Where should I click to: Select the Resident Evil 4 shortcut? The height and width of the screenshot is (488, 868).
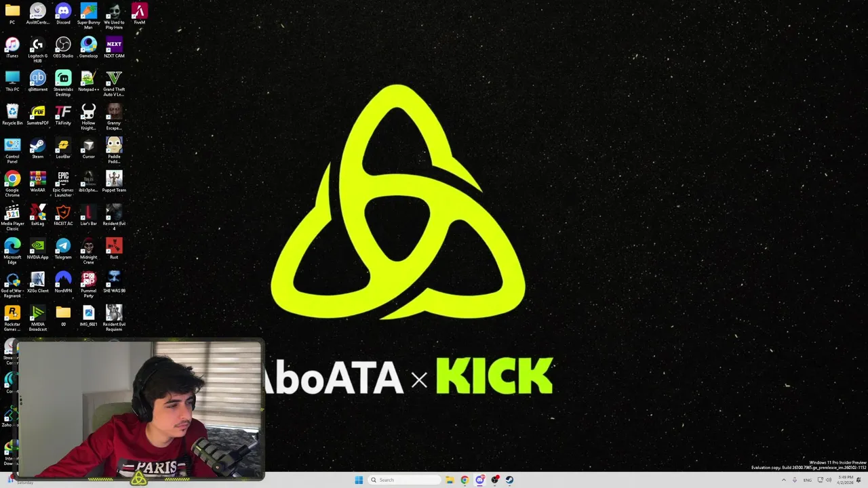click(114, 218)
